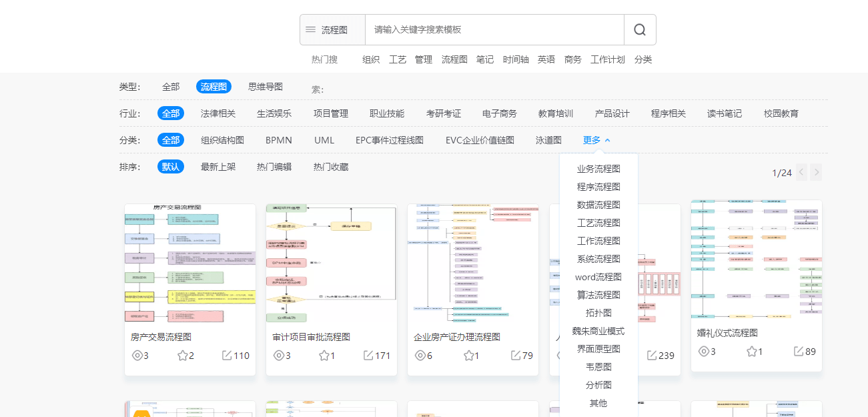868x417 pixels.
Task: Click hot search term 笔记
Action: click(x=485, y=59)
